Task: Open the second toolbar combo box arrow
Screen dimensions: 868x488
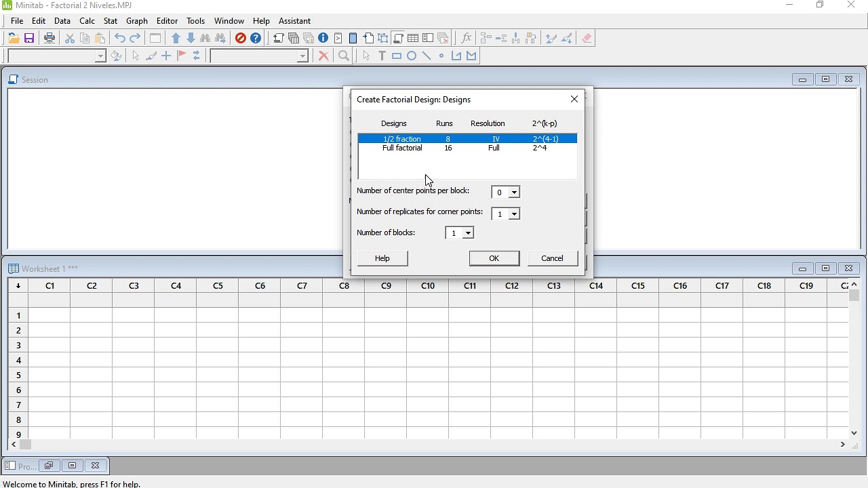Action: 303,56
